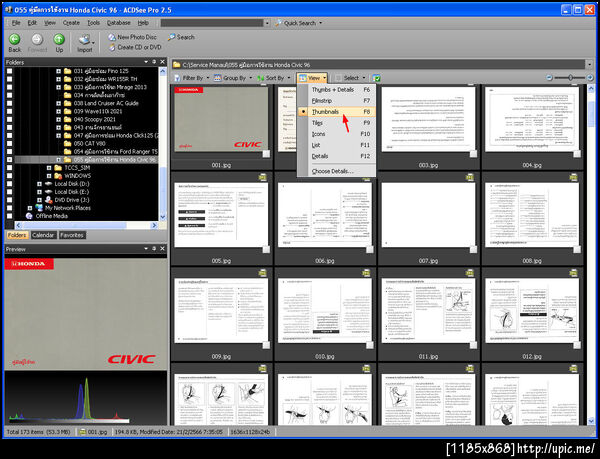Tick checkbox beside 038 Land Cruiser AC Guide
This screenshot has width=600, height=459.
pos(9,104)
